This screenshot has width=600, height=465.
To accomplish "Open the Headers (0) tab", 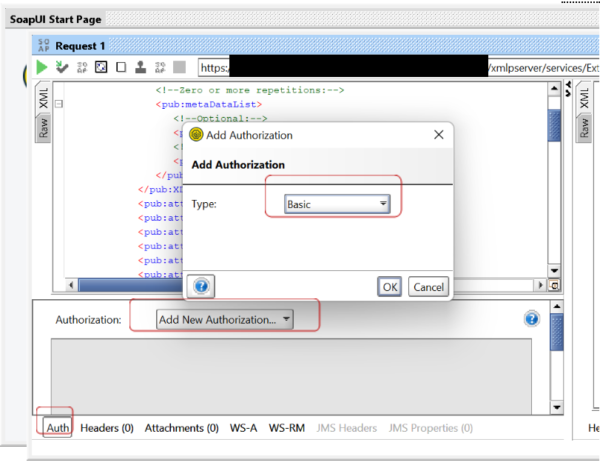I will (107, 428).
